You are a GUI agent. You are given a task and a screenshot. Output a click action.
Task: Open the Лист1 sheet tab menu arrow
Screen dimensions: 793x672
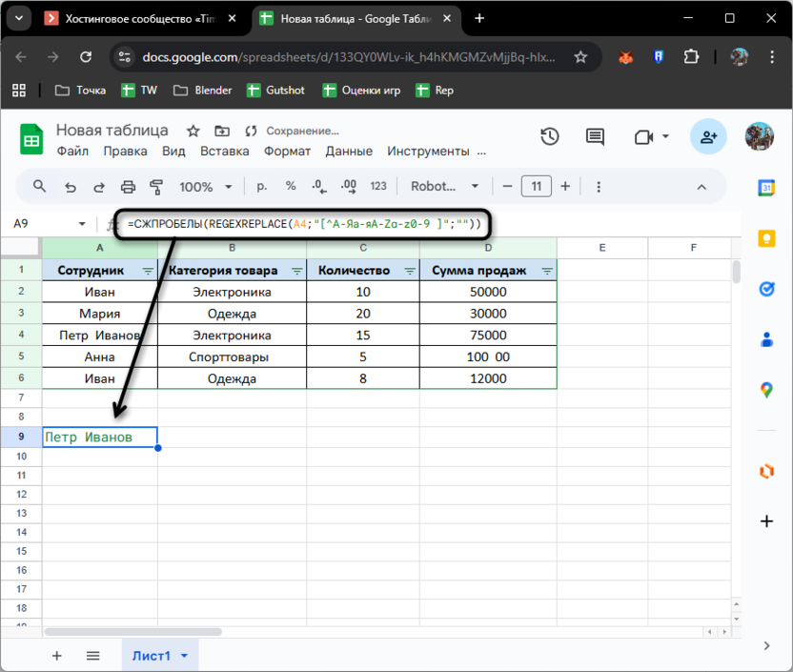(184, 656)
